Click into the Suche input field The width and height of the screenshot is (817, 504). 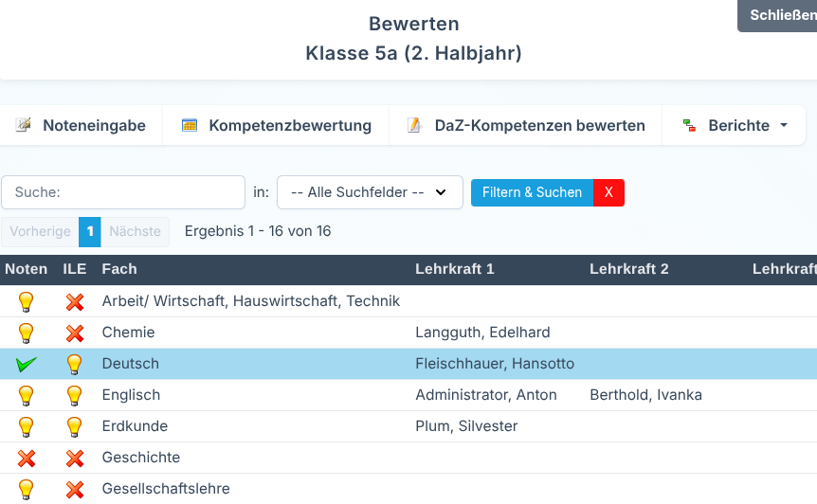[123, 192]
